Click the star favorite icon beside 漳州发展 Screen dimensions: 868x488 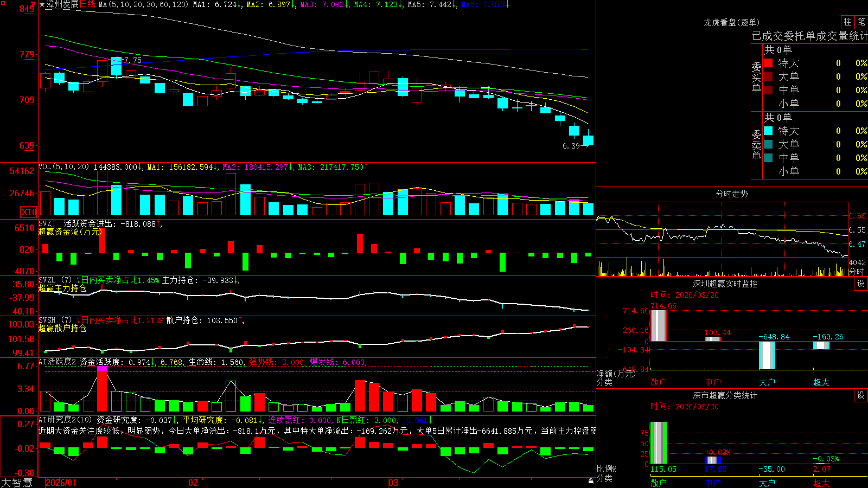(42, 4)
